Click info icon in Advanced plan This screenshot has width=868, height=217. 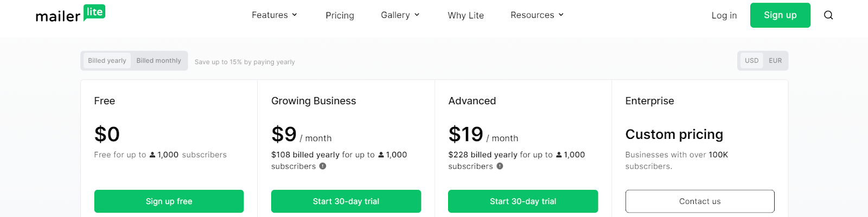click(x=500, y=167)
